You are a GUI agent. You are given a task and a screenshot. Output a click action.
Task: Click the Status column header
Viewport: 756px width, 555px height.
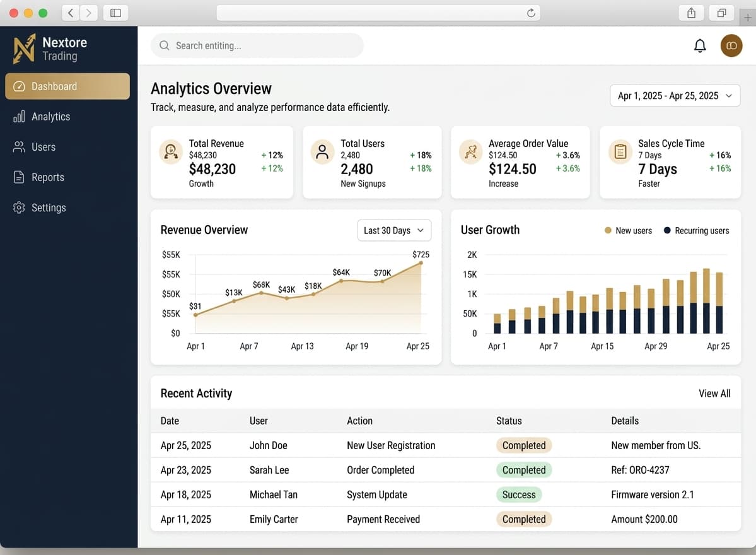pyautogui.click(x=509, y=421)
